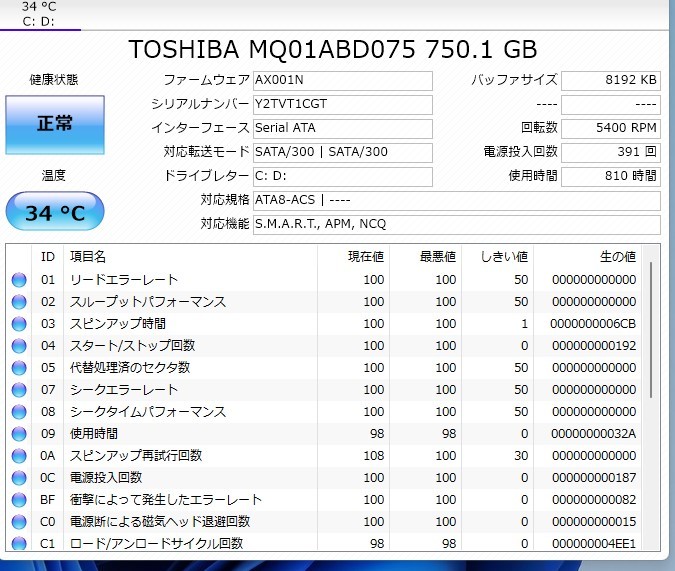Click raw value 00000000032A

coord(594,434)
